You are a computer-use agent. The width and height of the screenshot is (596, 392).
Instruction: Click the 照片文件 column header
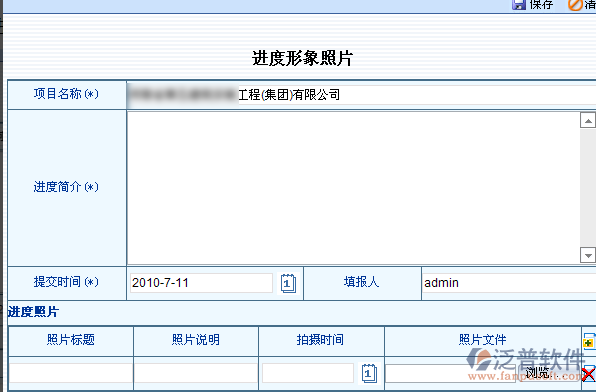point(483,340)
